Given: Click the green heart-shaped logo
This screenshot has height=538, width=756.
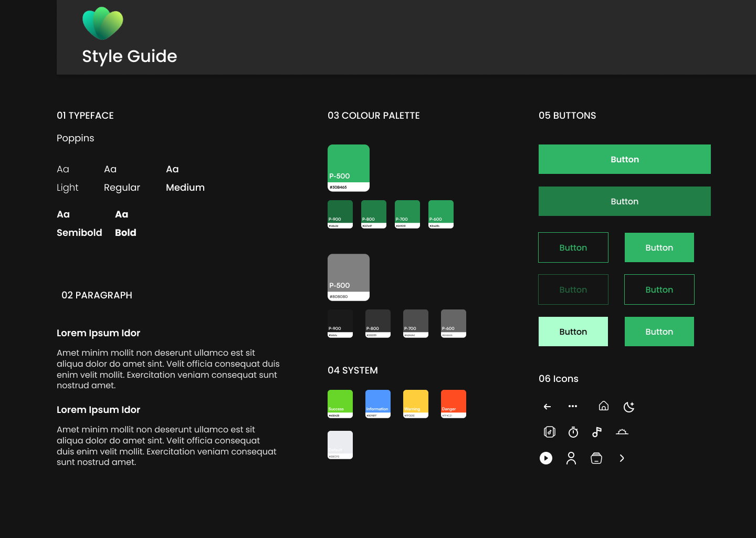Looking at the screenshot, I should [x=103, y=24].
